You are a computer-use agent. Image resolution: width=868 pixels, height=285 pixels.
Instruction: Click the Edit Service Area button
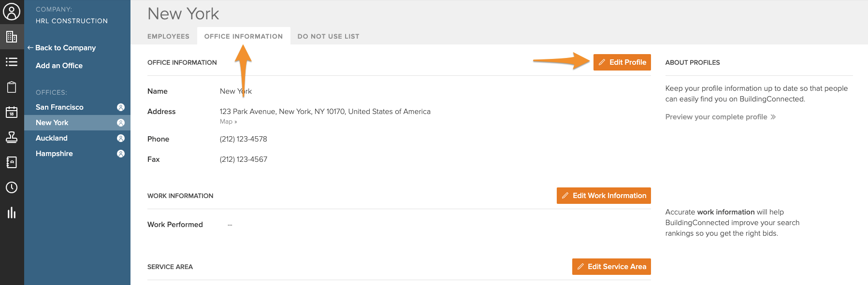coord(611,267)
